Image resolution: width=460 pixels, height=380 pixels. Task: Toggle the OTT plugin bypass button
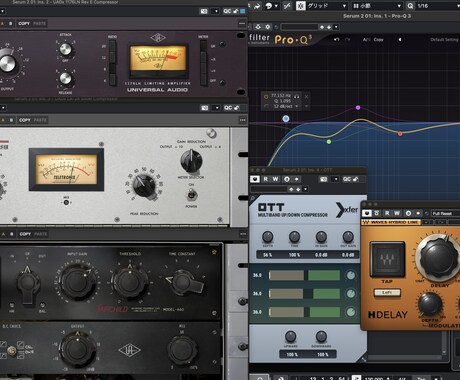point(255,179)
